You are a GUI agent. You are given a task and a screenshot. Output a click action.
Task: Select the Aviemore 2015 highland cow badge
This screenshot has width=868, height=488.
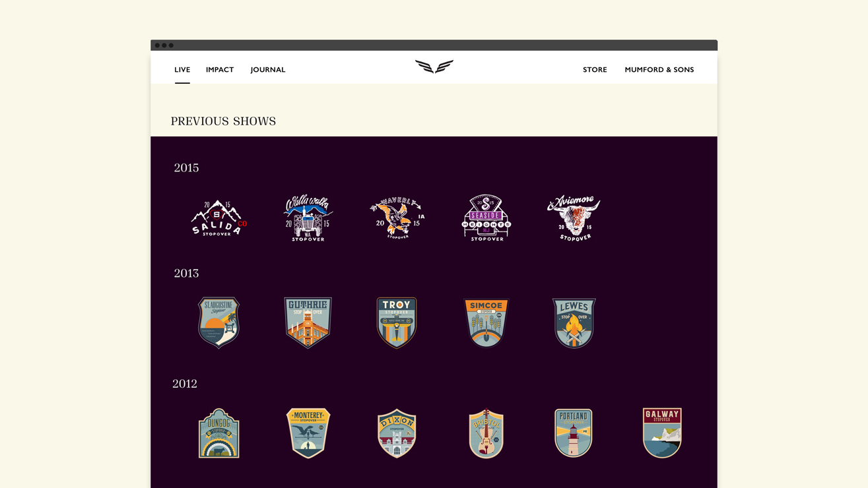click(x=574, y=218)
